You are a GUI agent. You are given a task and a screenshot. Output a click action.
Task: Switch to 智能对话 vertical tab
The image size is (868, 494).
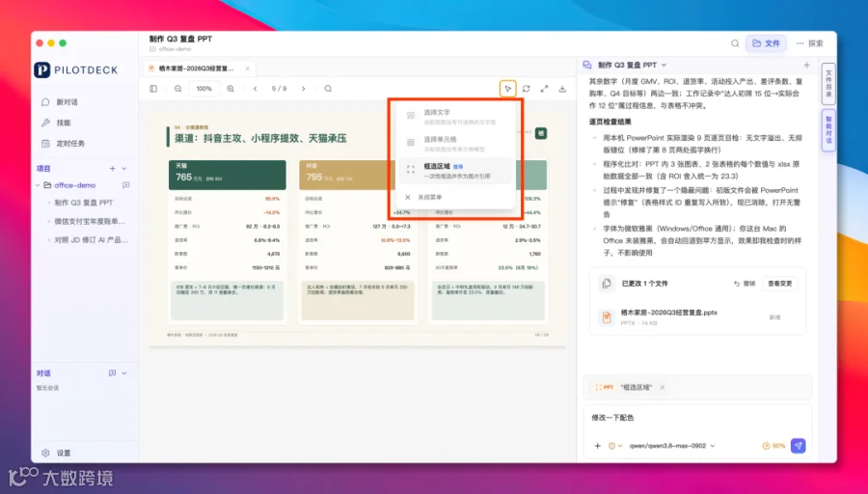828,130
